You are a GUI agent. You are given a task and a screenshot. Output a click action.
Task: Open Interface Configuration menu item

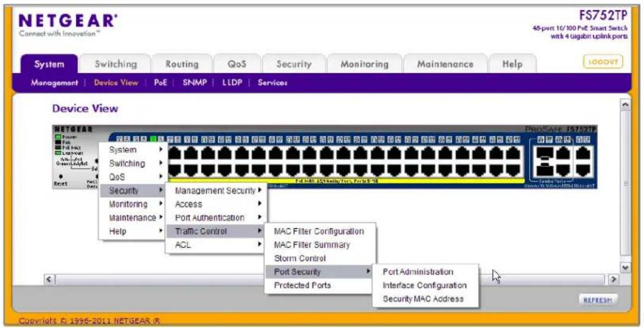425,286
